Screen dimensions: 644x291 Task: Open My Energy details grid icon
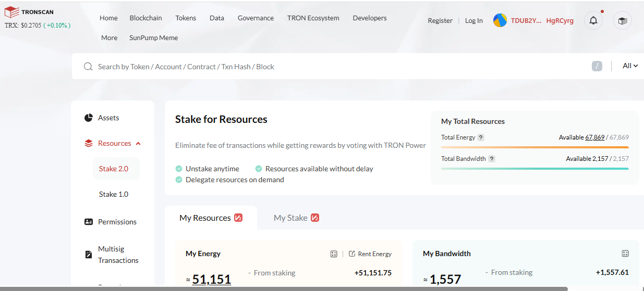(334, 254)
